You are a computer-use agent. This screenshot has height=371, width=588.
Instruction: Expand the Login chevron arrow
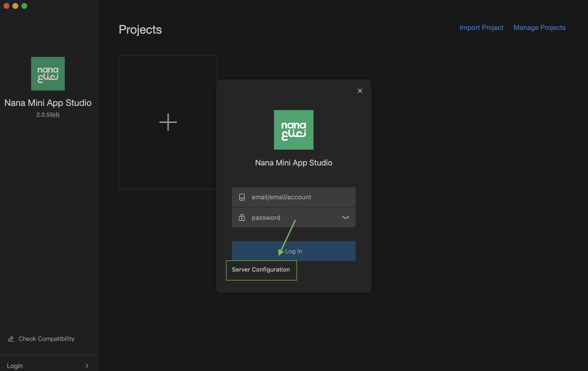coord(87,366)
